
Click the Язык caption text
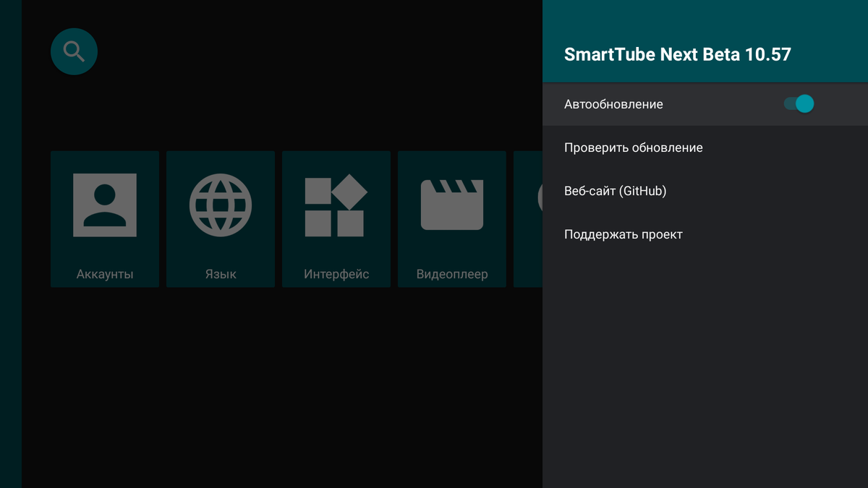pos(221,274)
